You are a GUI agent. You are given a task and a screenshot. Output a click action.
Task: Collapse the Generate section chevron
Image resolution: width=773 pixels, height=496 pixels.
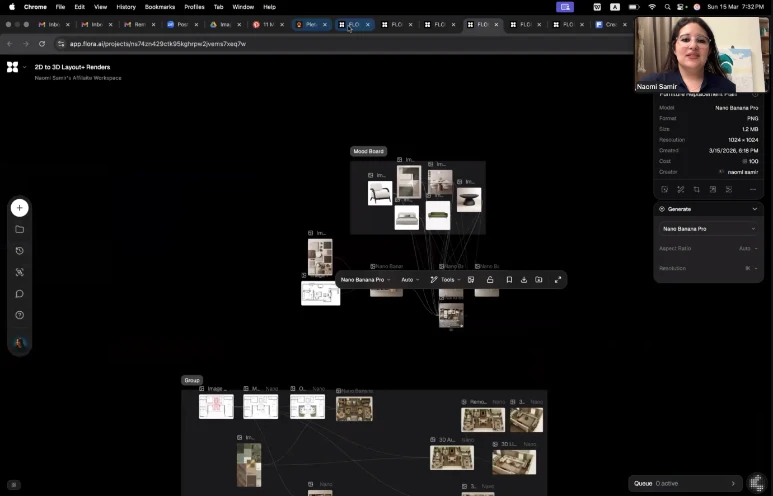[754, 209]
